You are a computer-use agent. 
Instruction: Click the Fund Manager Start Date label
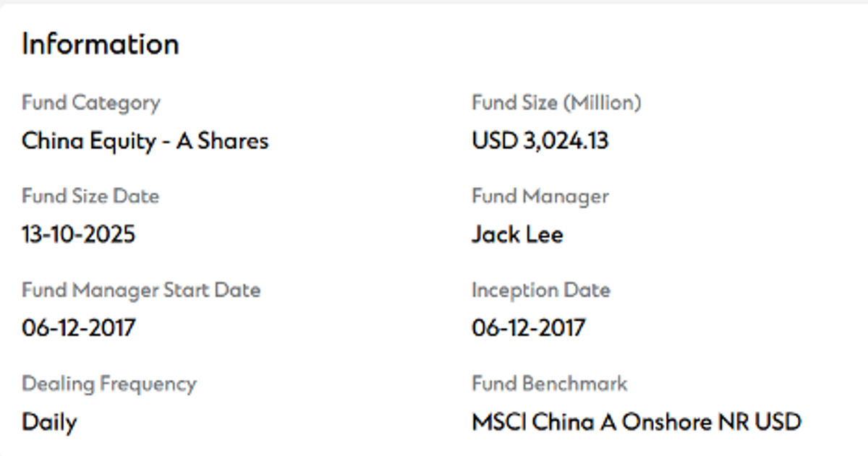coord(141,291)
